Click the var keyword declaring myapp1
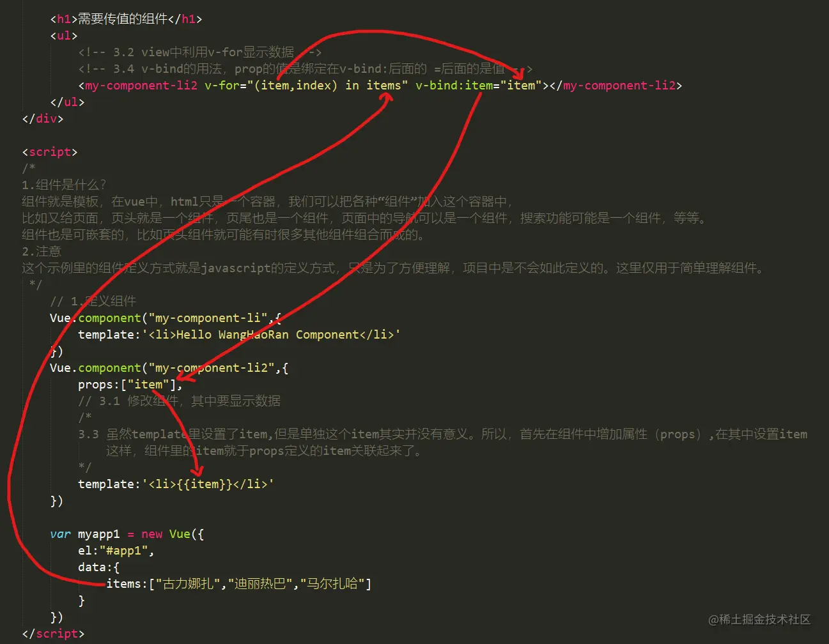This screenshot has width=829, height=644. [60, 533]
